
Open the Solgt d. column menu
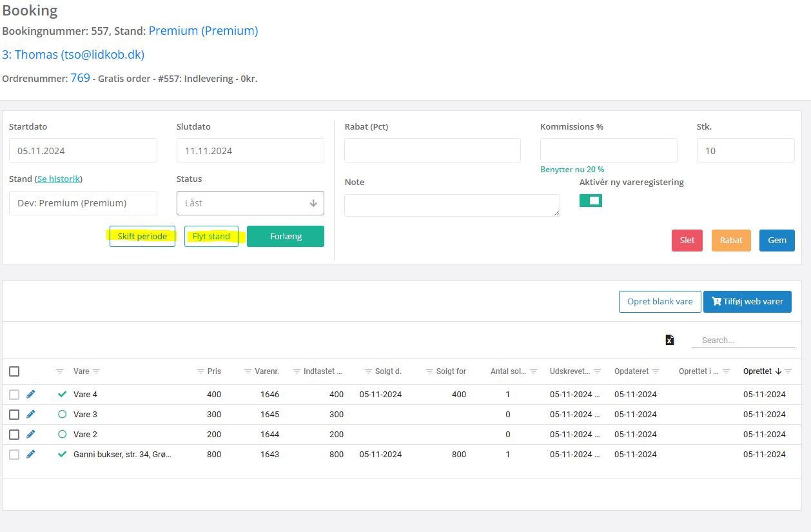369,371
